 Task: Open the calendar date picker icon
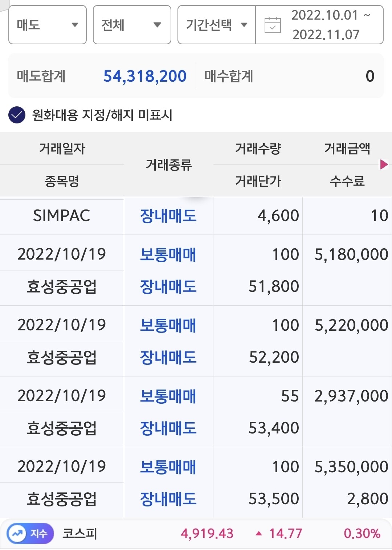coord(273,25)
